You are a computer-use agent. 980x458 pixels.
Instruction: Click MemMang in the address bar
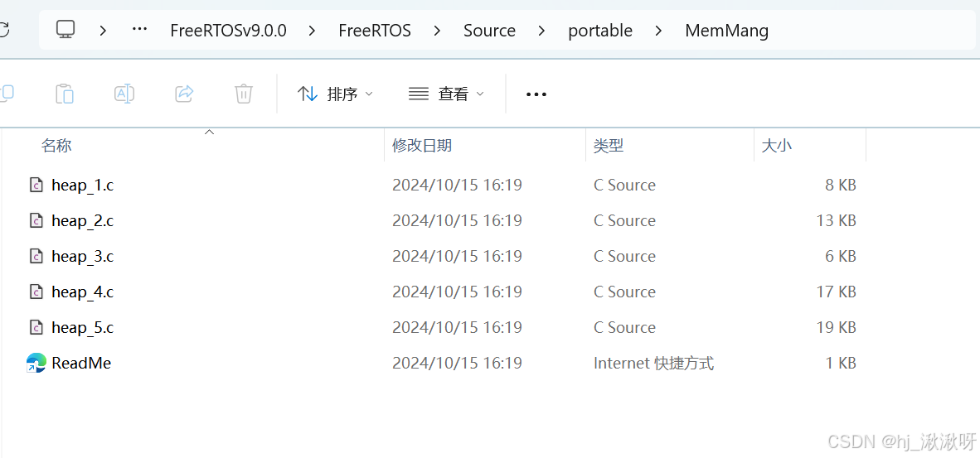(727, 30)
